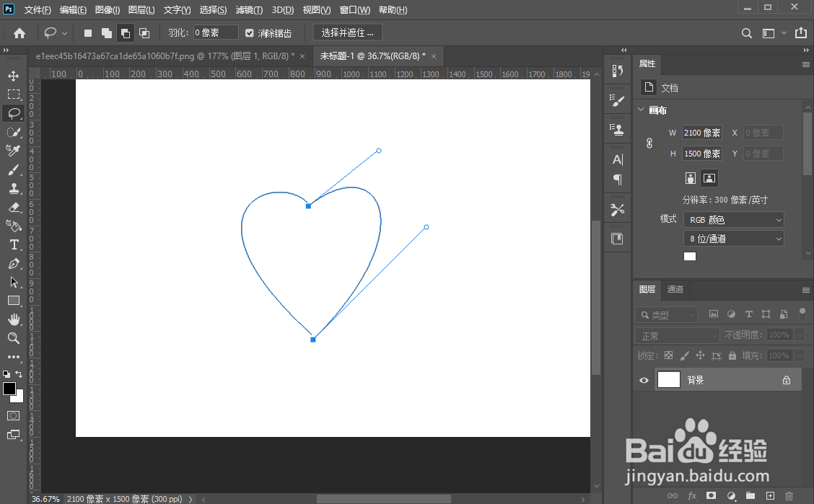Toggle lock transparent pixels
The image size is (814, 504).
coord(669,355)
